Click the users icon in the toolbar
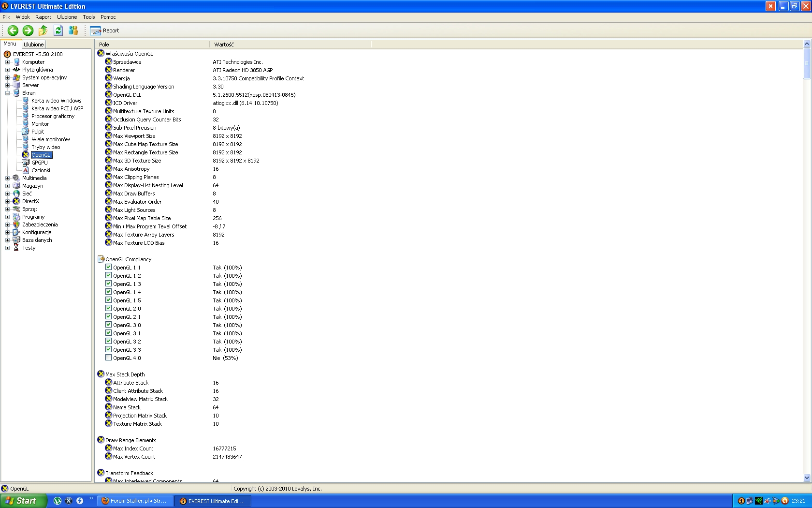Viewport: 812px width, 508px height. pyautogui.click(x=73, y=30)
